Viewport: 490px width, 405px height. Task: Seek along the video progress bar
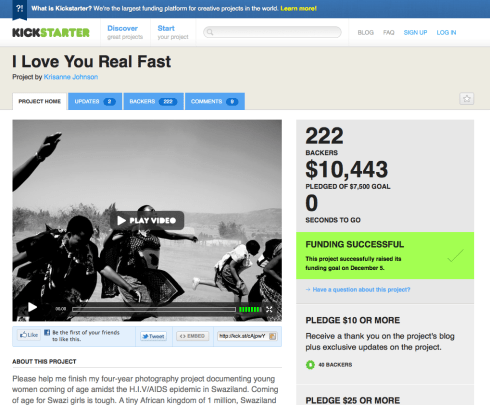(154, 310)
